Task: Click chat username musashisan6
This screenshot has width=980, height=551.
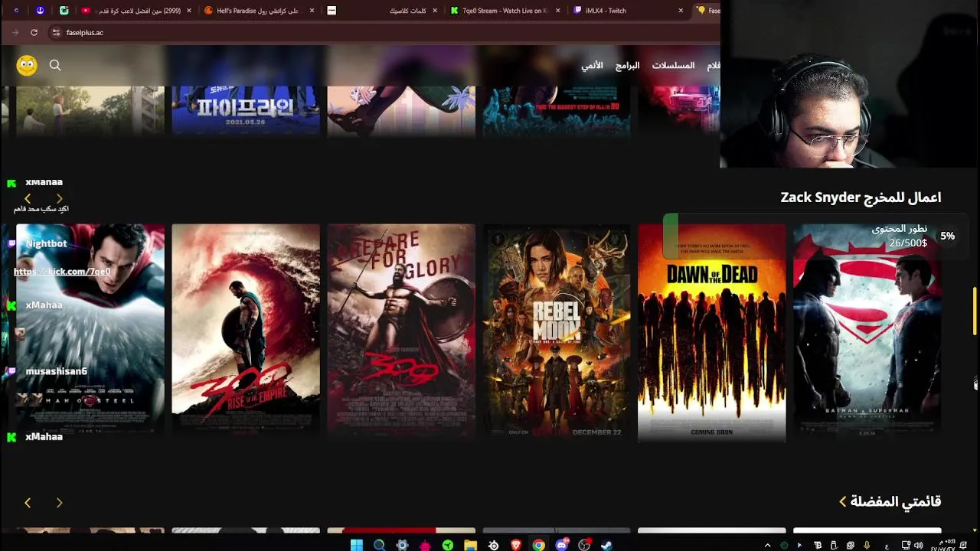Action: (x=57, y=371)
